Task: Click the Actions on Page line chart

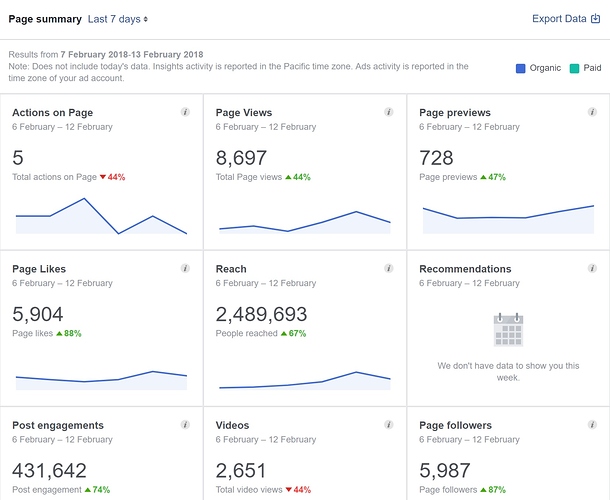Action: (101, 217)
